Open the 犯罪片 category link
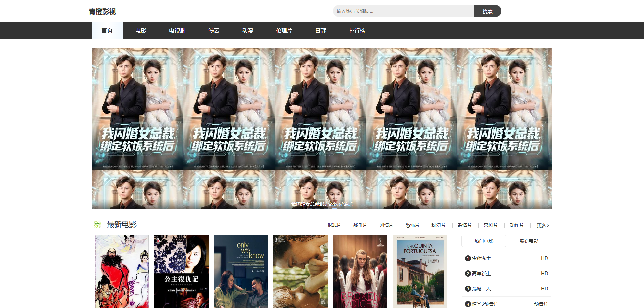The width and height of the screenshot is (644, 308). click(334, 225)
